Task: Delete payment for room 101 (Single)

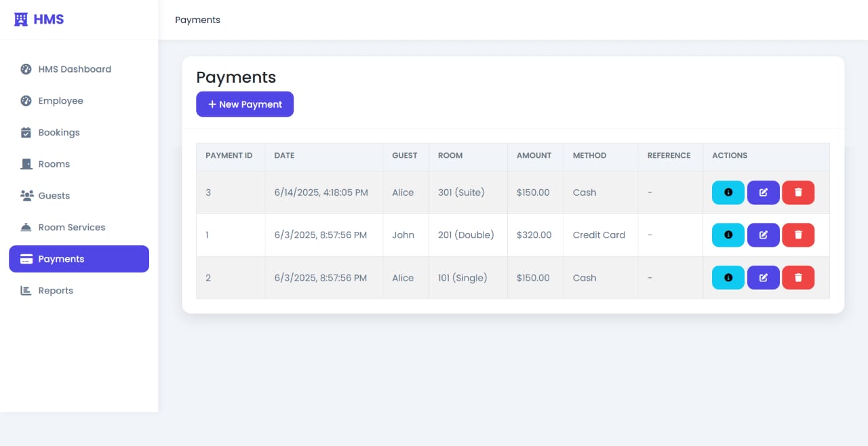Action: [798, 278]
